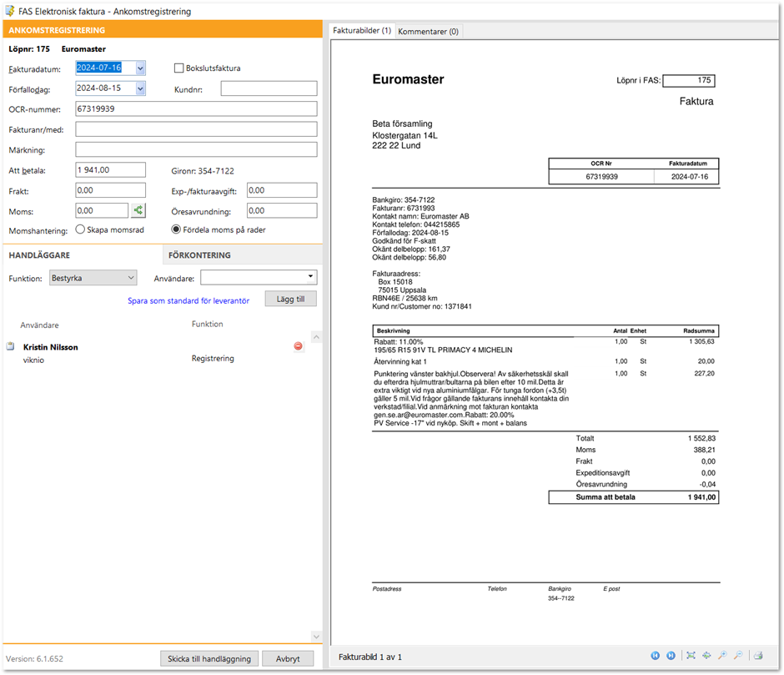784x675 pixels.
Task: Click Fakturabild 1 av 1 status text
Action: coord(370,657)
